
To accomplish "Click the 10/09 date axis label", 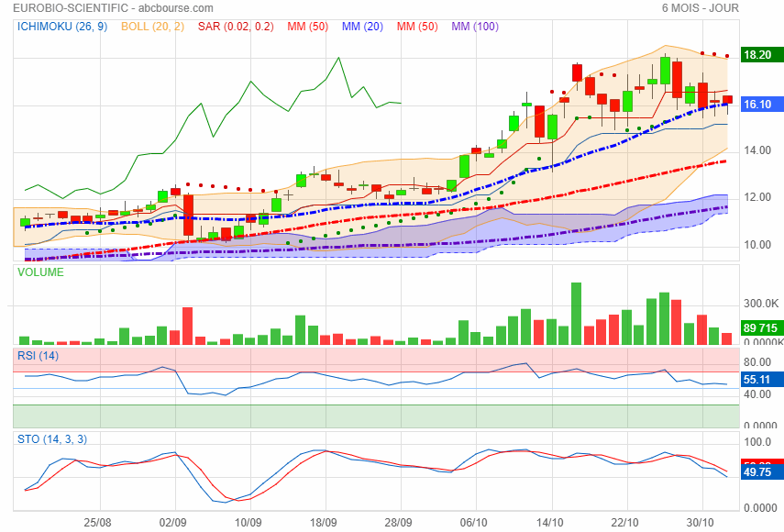I will click(248, 523).
